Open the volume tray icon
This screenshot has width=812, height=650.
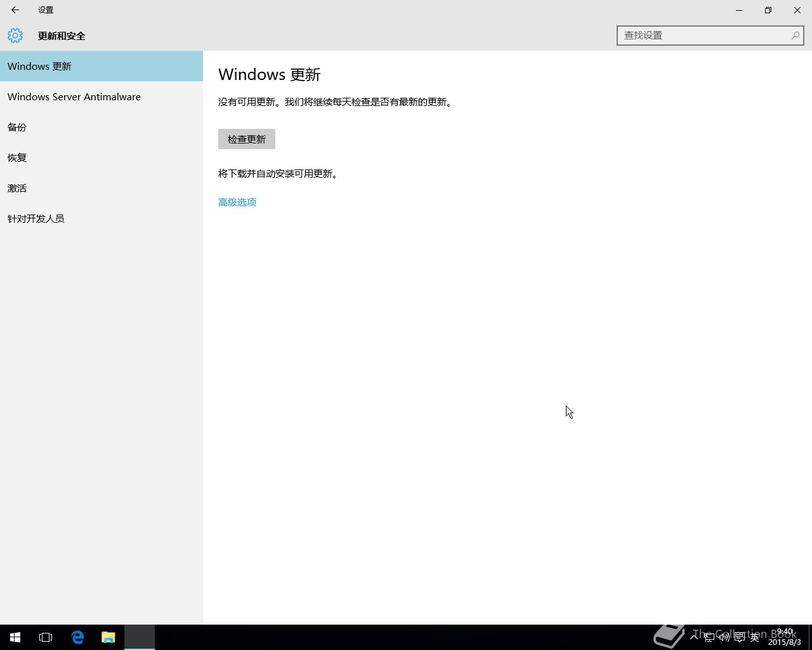pyautogui.click(x=724, y=637)
